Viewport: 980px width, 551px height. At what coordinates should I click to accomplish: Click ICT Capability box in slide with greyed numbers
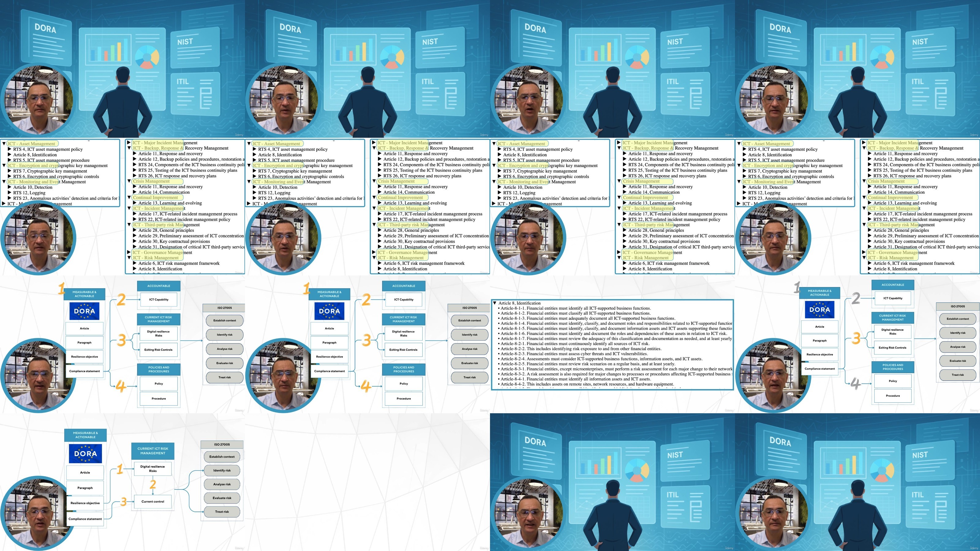(892, 298)
